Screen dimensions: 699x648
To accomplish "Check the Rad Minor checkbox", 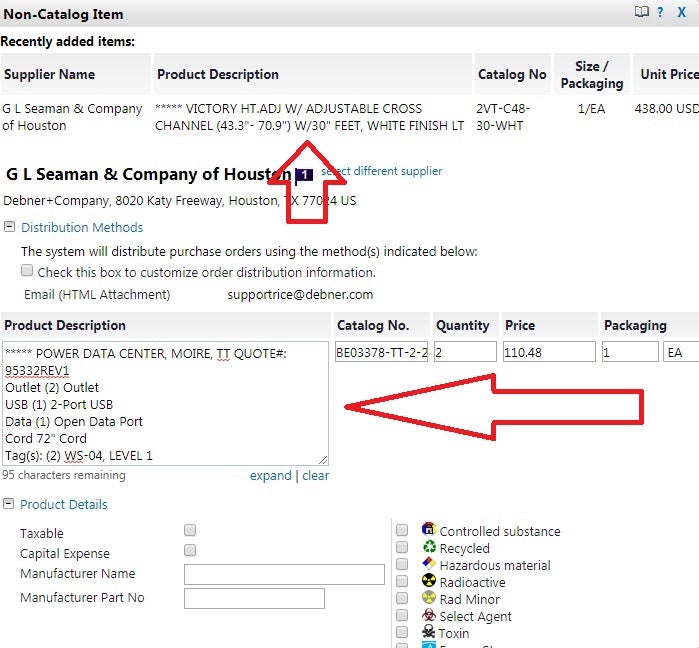I will coord(402,598).
